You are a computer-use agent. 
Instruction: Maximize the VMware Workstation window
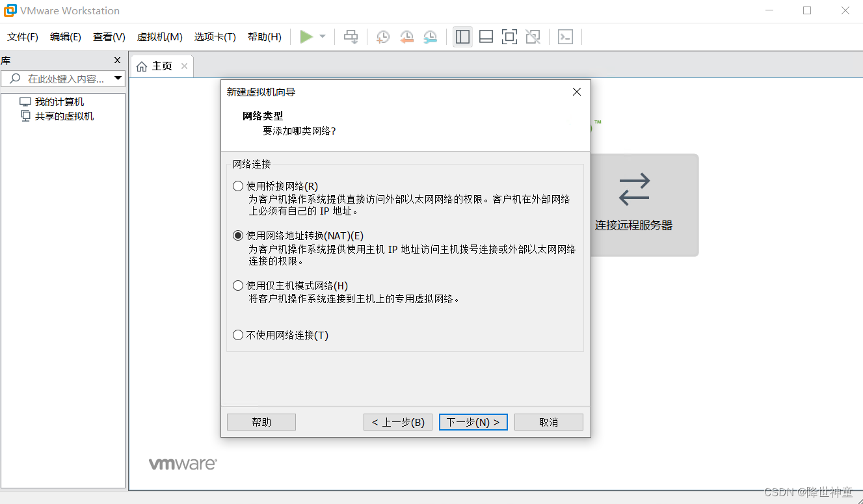pyautogui.click(x=807, y=10)
